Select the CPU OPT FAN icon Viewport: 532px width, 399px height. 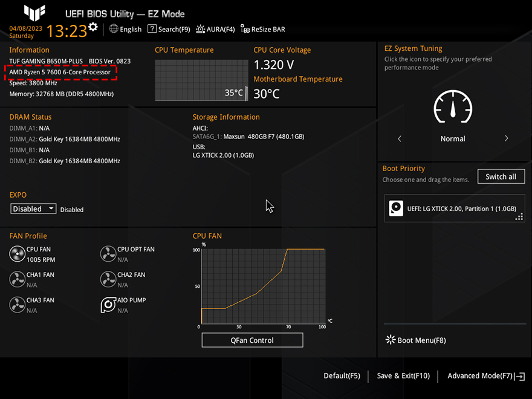click(x=108, y=254)
